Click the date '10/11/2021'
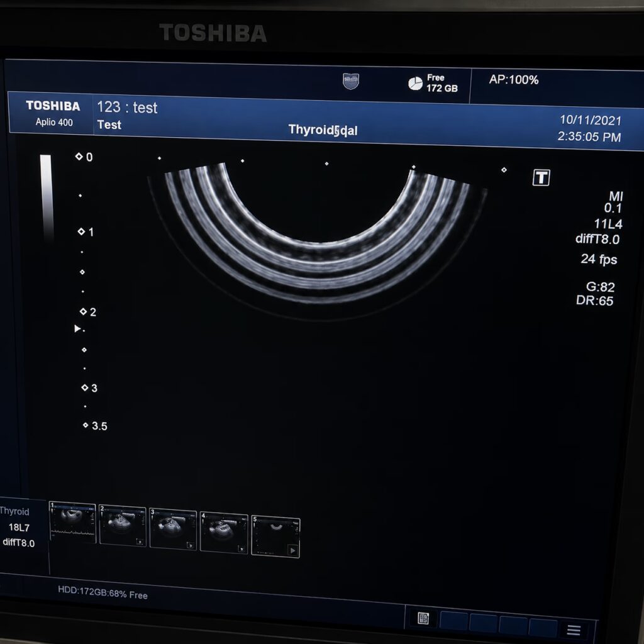The height and width of the screenshot is (644, 644). pyautogui.click(x=591, y=120)
